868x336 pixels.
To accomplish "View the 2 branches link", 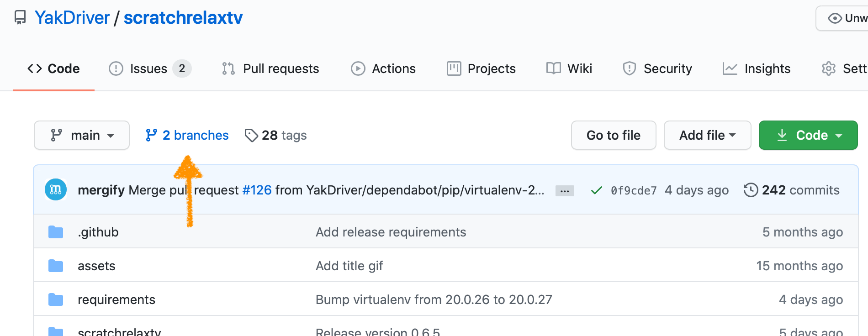I will click(187, 135).
